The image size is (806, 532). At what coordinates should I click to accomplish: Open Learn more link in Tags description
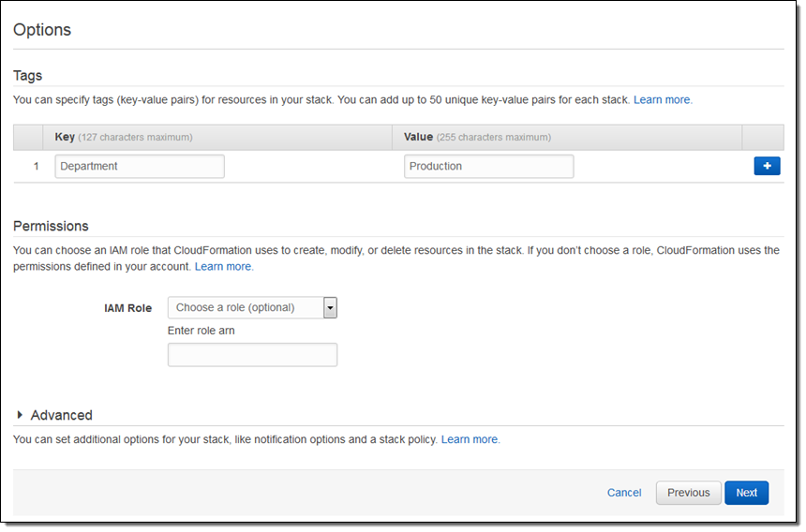coord(663,99)
